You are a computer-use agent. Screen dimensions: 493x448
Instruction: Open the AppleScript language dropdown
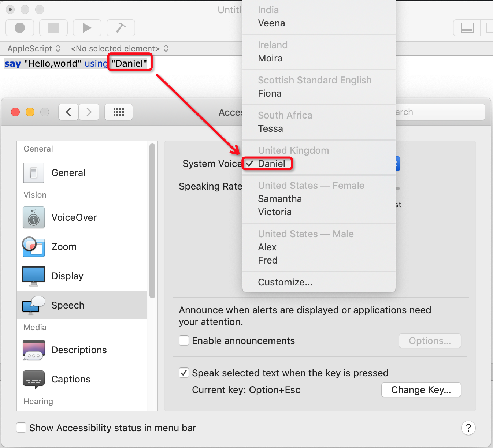tap(33, 48)
